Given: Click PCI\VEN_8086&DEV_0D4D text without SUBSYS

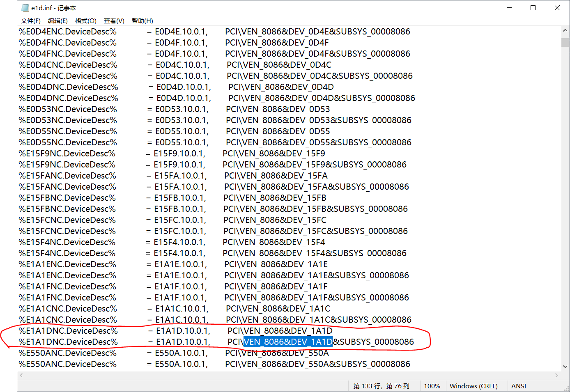Looking at the screenshot, I should (x=281, y=87).
